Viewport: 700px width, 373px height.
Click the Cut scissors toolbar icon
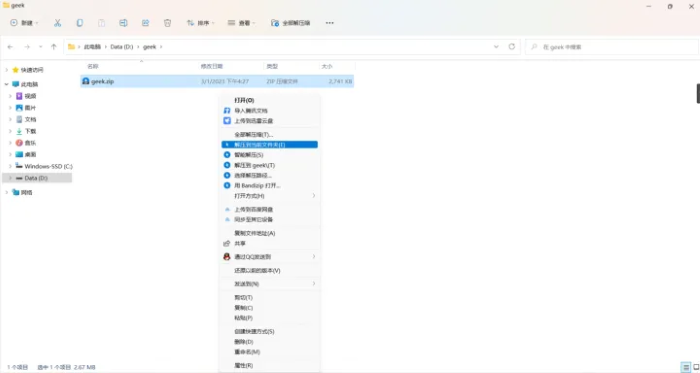58,23
